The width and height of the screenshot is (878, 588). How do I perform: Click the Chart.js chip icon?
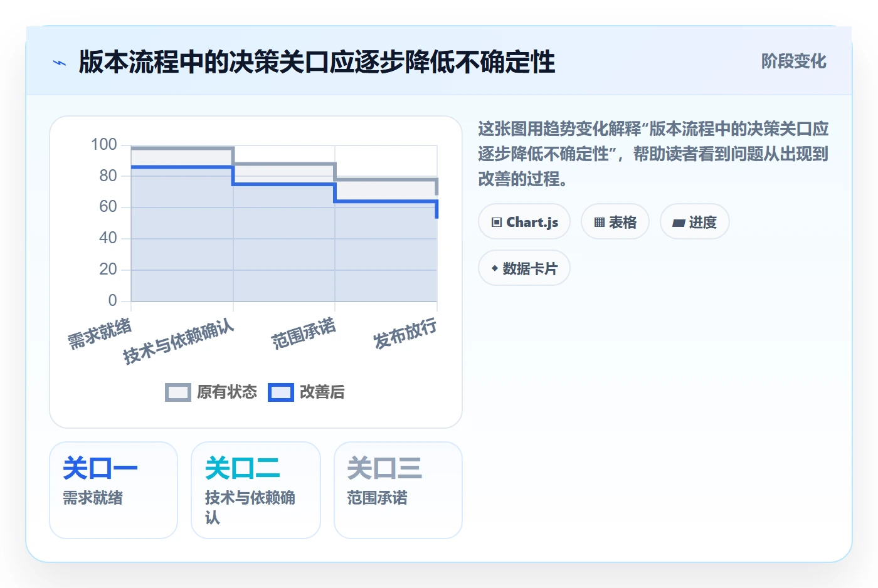[497, 223]
